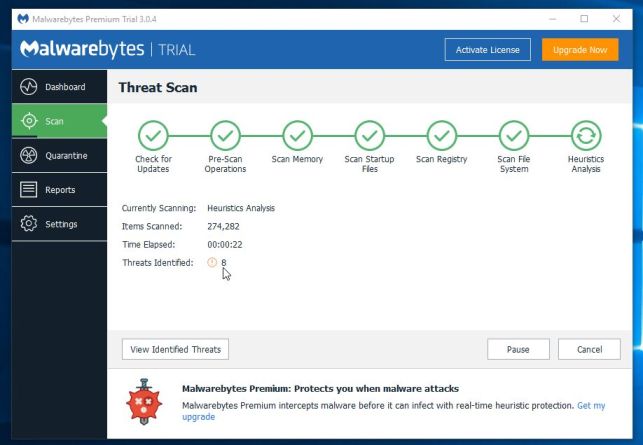Open View Identified Threats
Screen dimensions: 643x445
[175, 349]
